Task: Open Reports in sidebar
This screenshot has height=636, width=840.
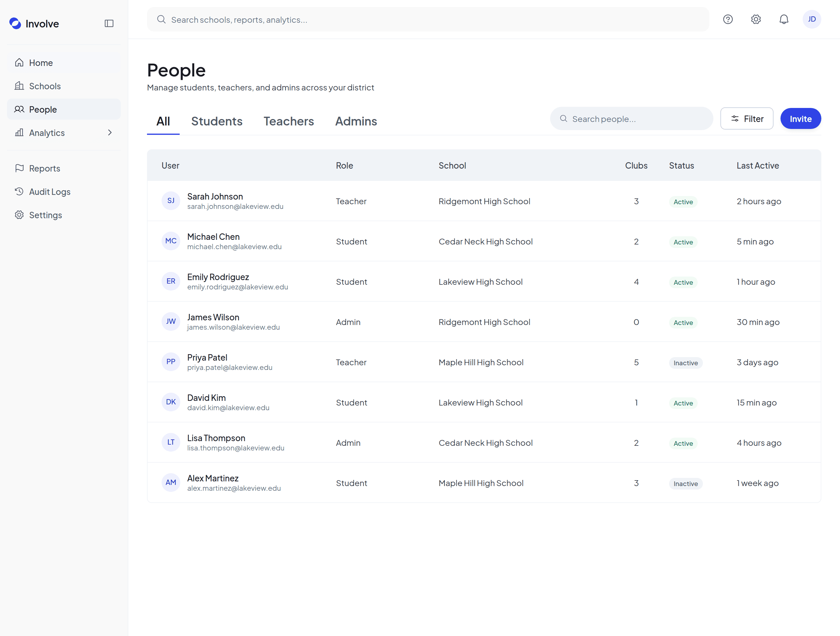Action: click(x=64, y=168)
